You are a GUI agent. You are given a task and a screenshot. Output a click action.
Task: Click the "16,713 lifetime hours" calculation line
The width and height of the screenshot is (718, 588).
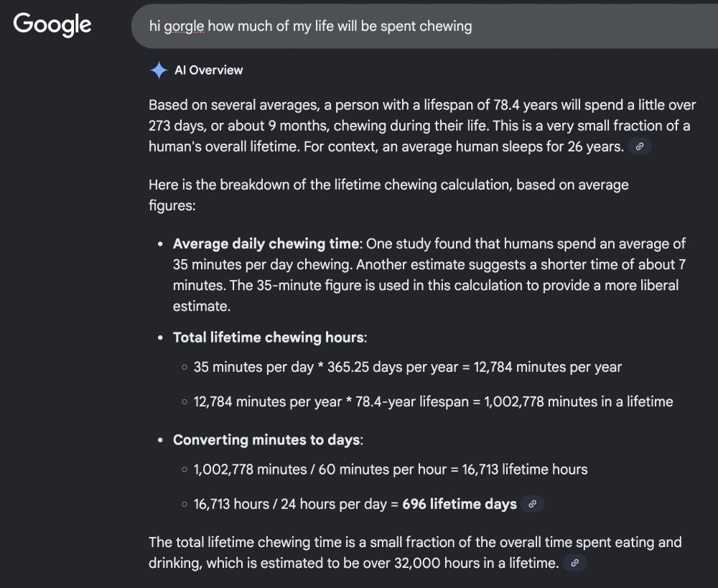[391, 470]
